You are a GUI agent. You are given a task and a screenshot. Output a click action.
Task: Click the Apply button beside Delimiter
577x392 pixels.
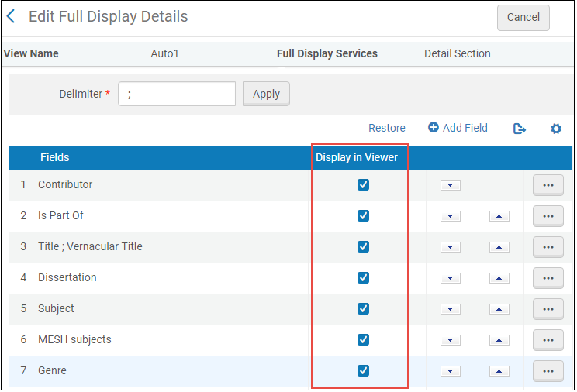[x=266, y=94]
